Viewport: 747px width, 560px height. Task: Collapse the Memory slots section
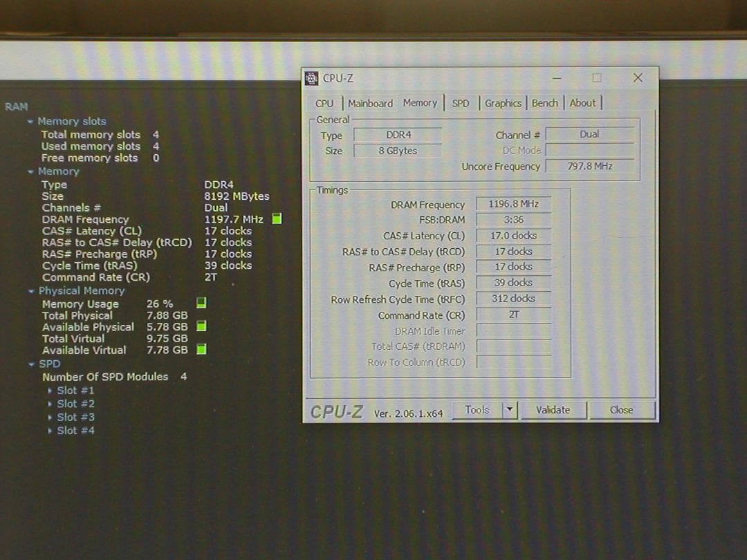(x=30, y=122)
